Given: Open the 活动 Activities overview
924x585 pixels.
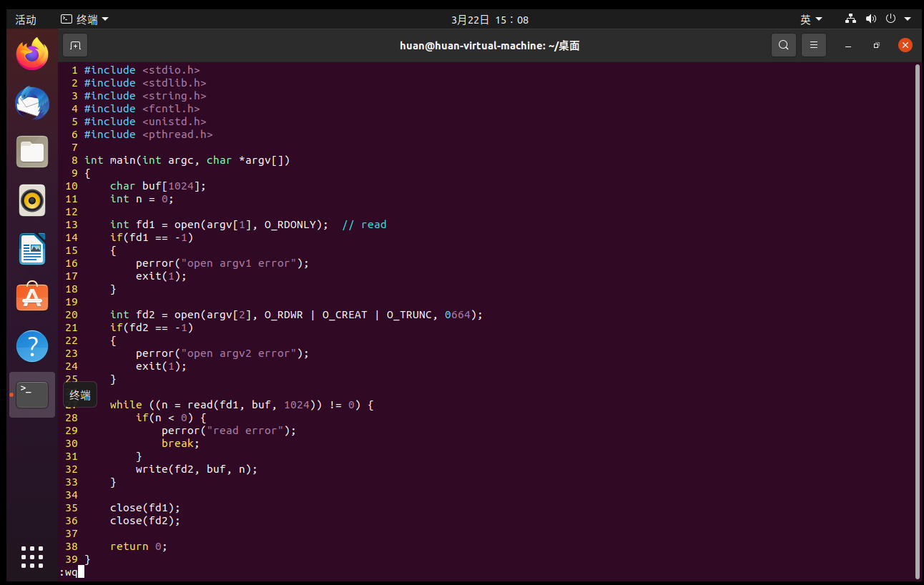Looking at the screenshot, I should pos(26,19).
